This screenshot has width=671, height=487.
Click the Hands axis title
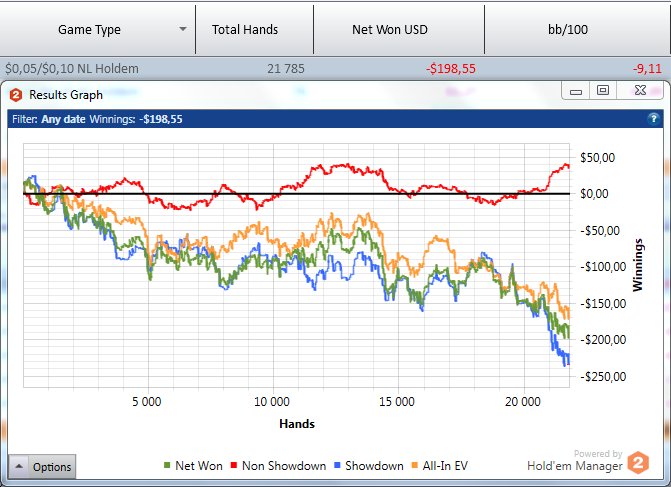[297, 424]
